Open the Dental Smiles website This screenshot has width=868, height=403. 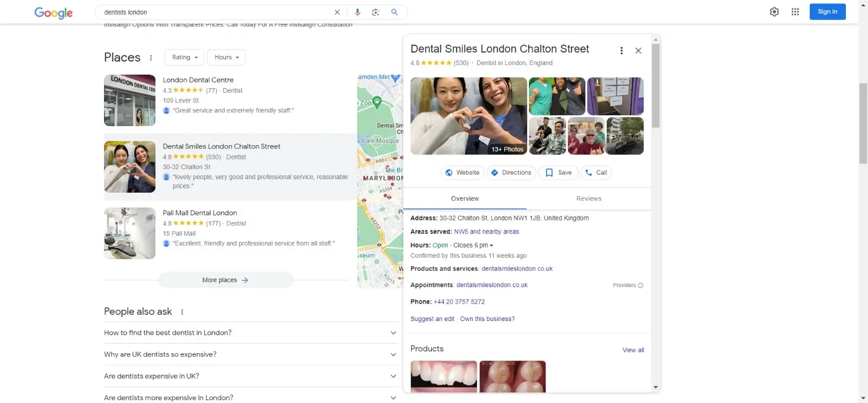(462, 173)
